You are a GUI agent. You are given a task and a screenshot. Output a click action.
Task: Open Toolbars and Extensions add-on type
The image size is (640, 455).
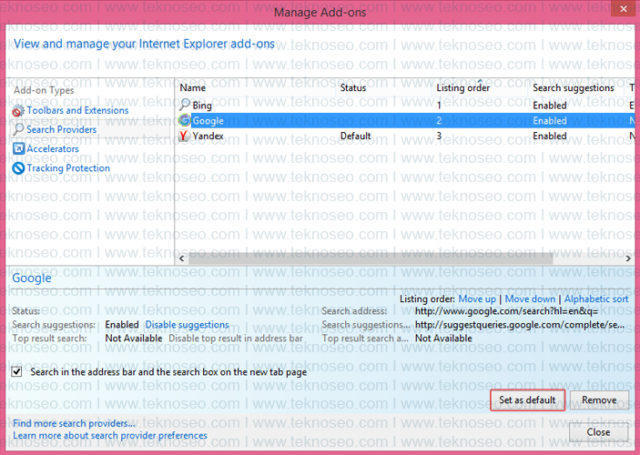78,110
